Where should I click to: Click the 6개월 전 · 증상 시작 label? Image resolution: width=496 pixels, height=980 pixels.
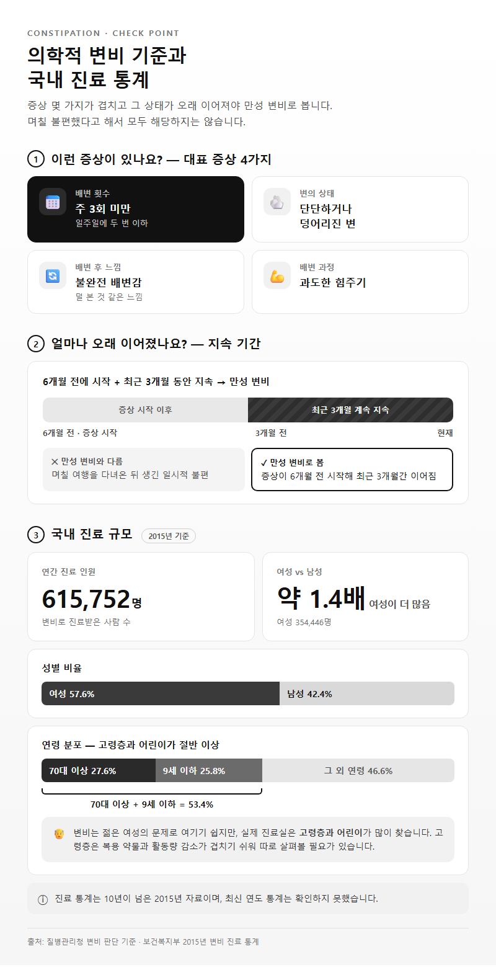[x=80, y=433]
